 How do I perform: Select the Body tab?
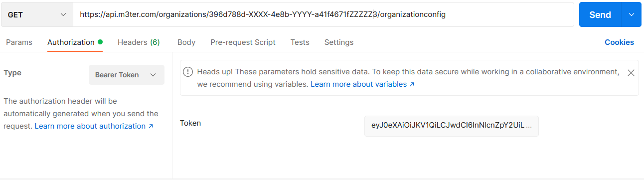pyautogui.click(x=186, y=42)
